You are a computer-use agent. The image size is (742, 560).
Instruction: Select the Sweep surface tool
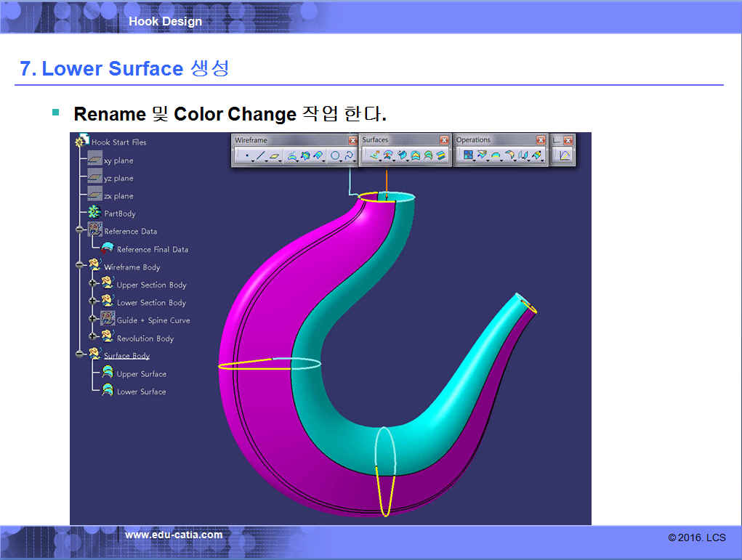tap(402, 155)
